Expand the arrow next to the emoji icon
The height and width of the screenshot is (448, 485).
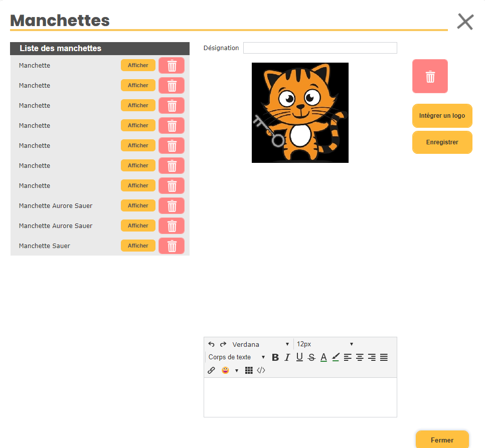pyautogui.click(x=237, y=370)
